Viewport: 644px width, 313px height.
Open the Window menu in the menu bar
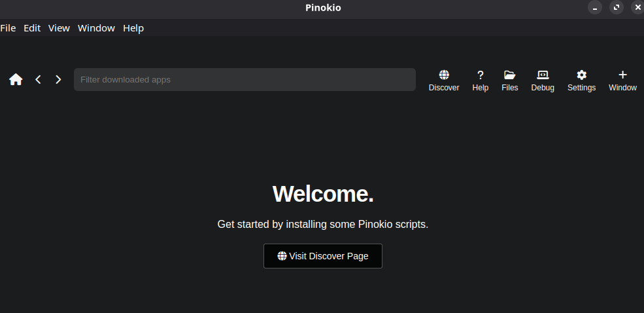coord(96,28)
